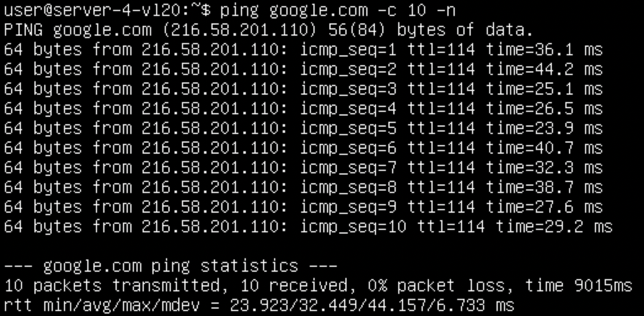The height and width of the screenshot is (316, 644).
Task: Click the "10 packets transmitted" text
Action: click(111, 286)
